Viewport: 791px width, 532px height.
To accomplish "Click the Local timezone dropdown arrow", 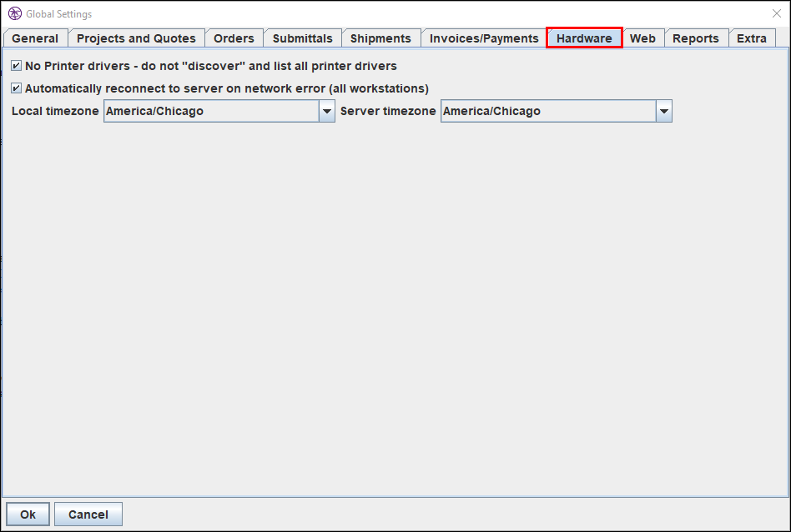I will 326,110.
